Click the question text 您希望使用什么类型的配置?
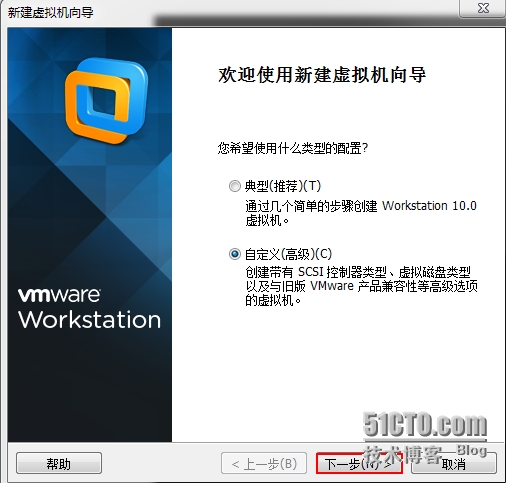The image size is (506, 483). click(x=293, y=148)
